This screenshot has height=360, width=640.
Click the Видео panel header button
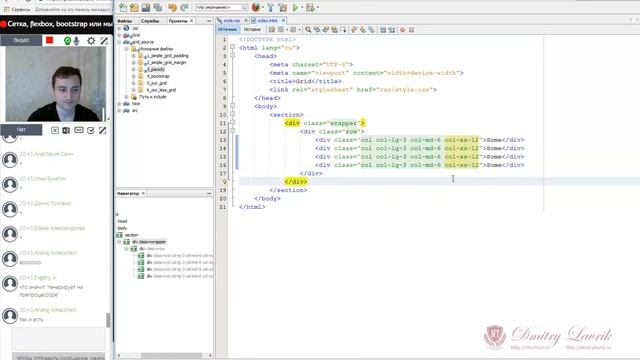[21, 40]
